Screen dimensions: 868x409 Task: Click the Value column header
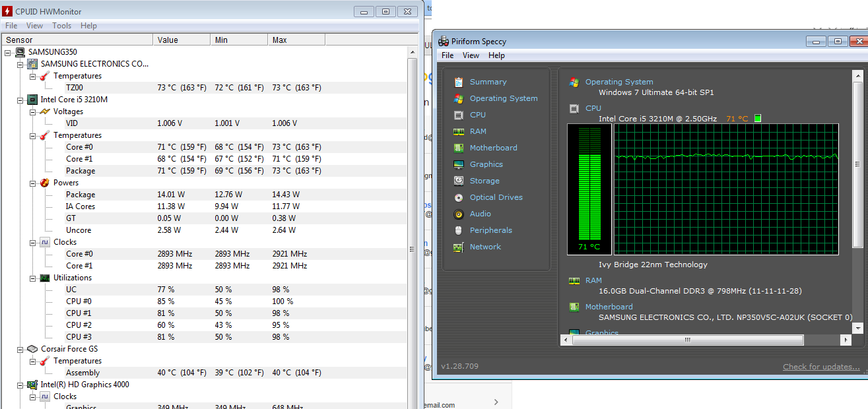[182, 40]
